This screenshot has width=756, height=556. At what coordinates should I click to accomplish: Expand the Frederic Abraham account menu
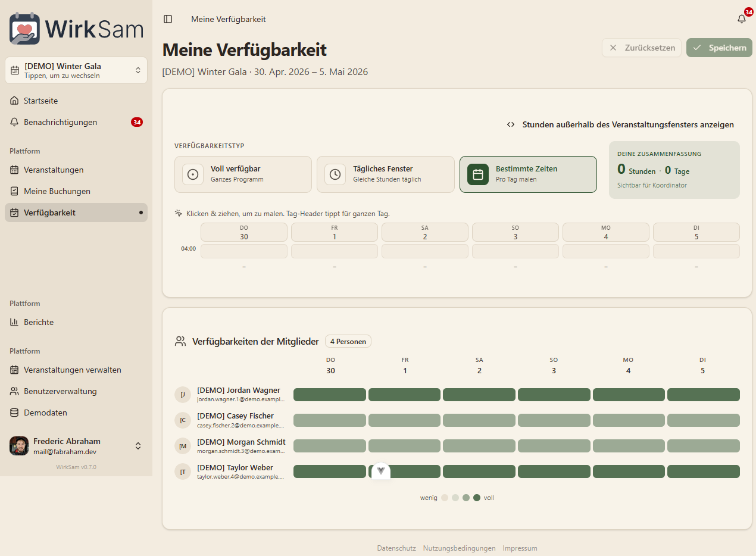pyautogui.click(x=76, y=446)
